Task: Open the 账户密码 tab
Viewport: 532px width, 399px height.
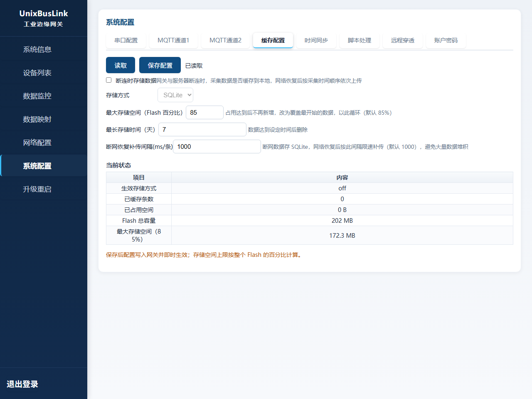Action: pos(446,40)
